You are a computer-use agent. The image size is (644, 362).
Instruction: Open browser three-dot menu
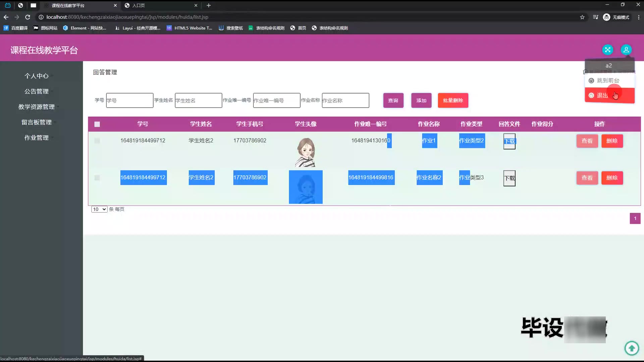[638, 17]
